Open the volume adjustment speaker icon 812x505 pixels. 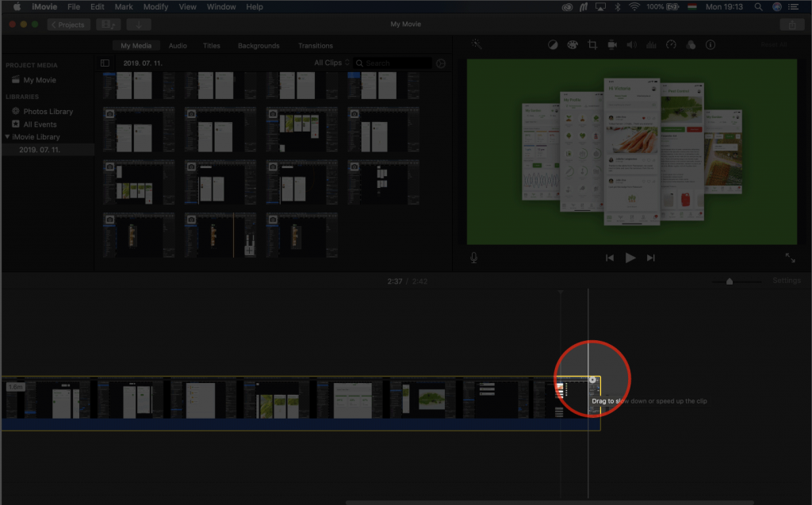click(x=632, y=44)
